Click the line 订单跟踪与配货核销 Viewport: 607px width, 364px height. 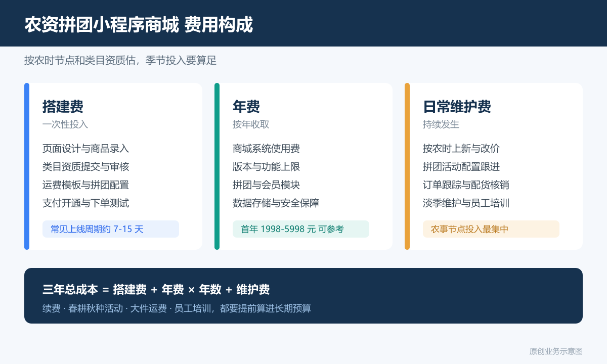pyautogui.click(x=466, y=185)
